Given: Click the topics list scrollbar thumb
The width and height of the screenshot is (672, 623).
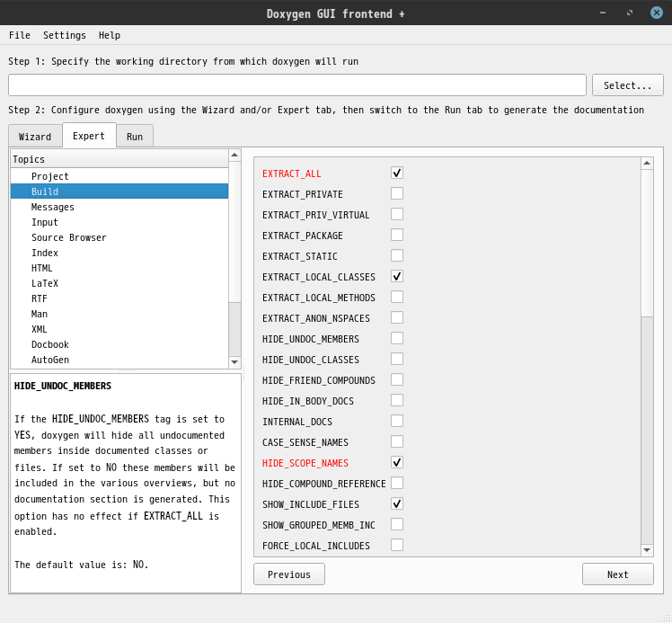Looking at the screenshot, I should point(234,232).
